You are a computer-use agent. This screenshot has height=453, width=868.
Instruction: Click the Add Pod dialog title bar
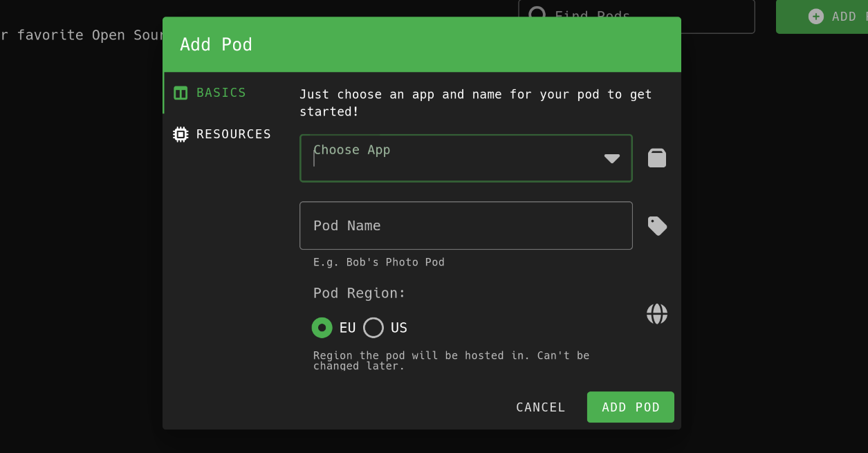click(421, 45)
